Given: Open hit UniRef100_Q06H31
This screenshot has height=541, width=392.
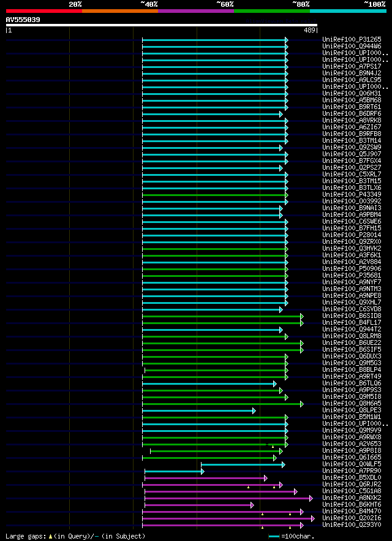Looking at the screenshot, I should coord(352,93).
